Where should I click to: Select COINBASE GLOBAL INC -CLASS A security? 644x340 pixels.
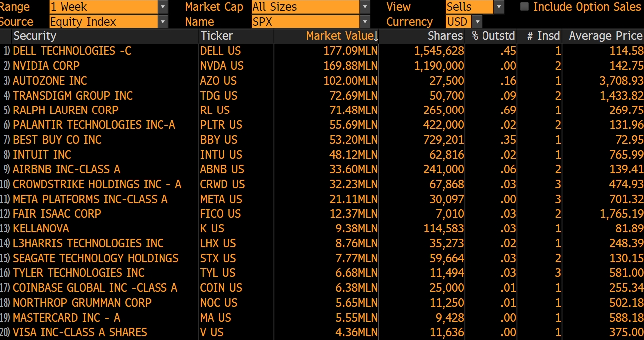tap(95, 288)
